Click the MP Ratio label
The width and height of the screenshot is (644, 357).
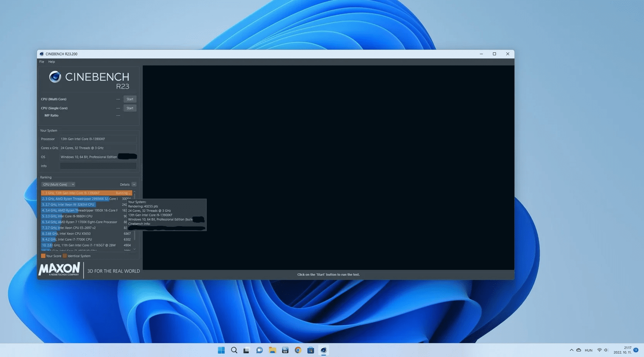52,115
